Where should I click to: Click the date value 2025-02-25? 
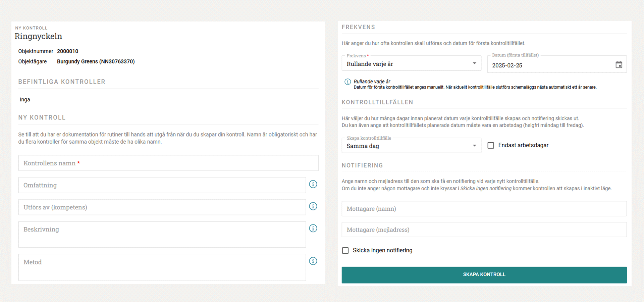[x=507, y=65]
